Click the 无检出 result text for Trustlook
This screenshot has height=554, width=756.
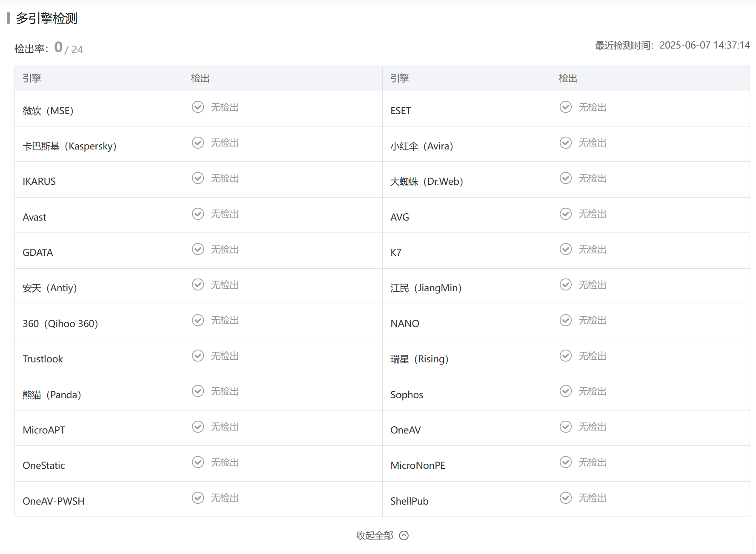click(225, 356)
